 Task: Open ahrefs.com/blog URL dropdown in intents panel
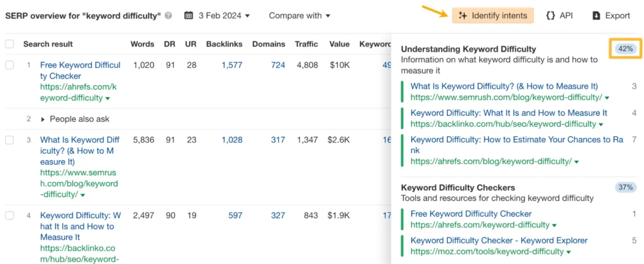(x=577, y=162)
